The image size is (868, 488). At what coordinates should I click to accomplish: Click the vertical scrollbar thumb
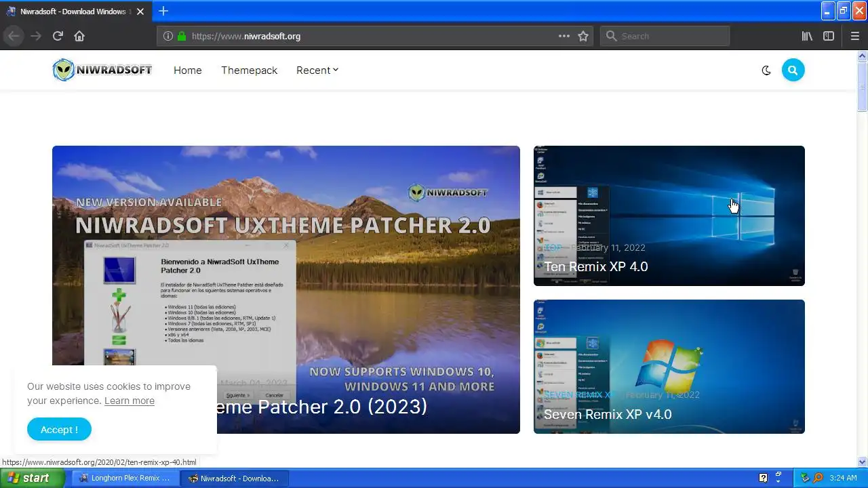(862, 86)
